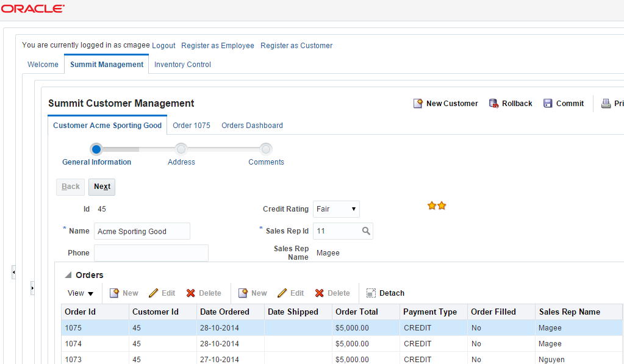Click Register as Employee link
Image resolution: width=624 pixels, height=364 pixels.
click(x=218, y=45)
